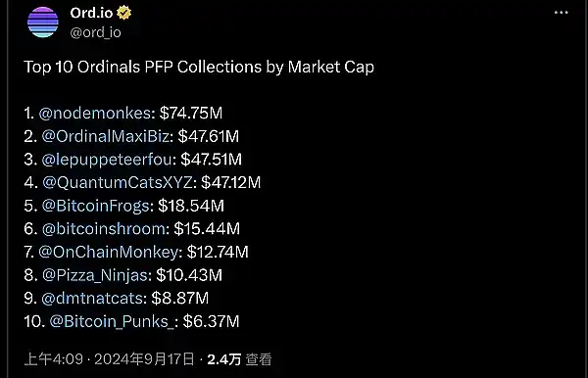
Task: Open the Ord.io display name
Action: [91, 13]
